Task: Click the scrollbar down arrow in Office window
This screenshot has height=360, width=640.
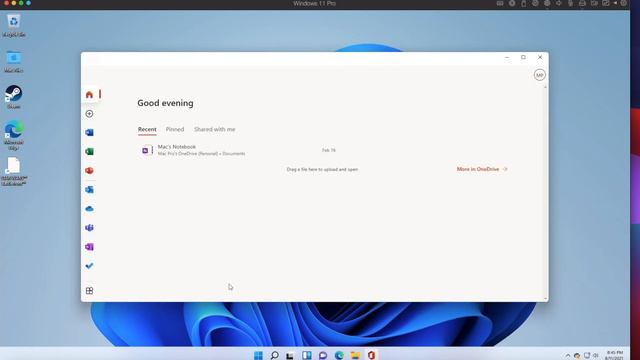Action: point(545,299)
